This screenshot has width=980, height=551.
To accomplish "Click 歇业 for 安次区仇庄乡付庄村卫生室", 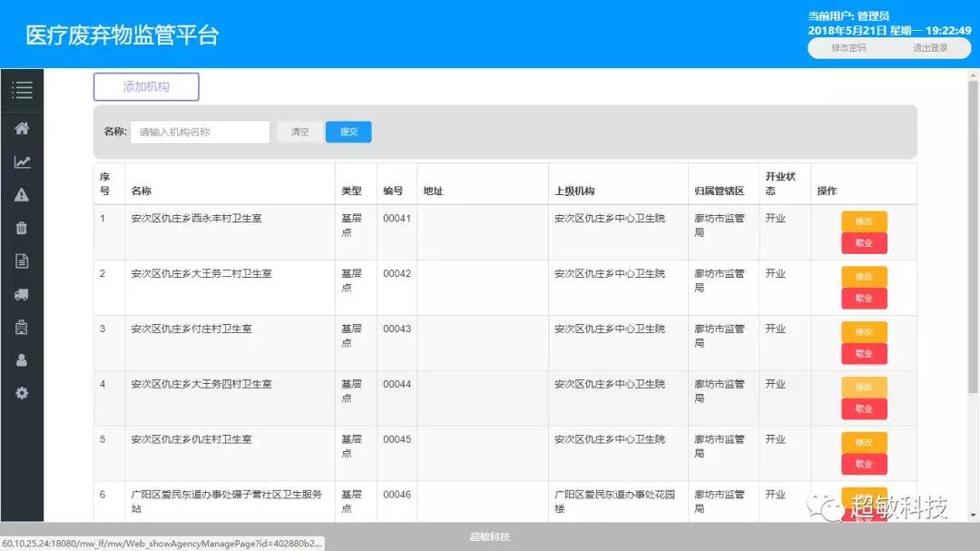I will click(864, 354).
